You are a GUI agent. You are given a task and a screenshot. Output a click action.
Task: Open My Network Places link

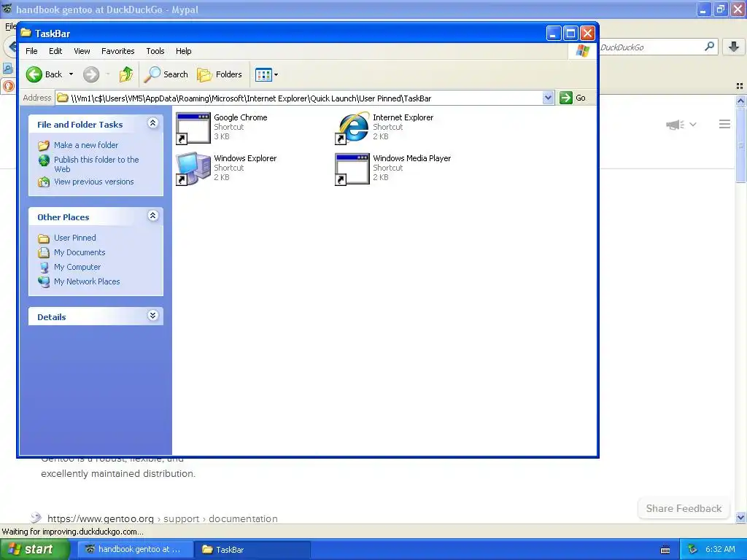(87, 281)
